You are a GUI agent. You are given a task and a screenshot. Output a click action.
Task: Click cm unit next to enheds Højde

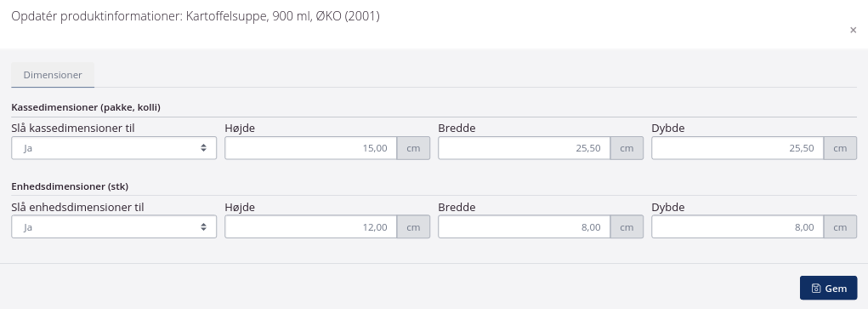coord(413,227)
